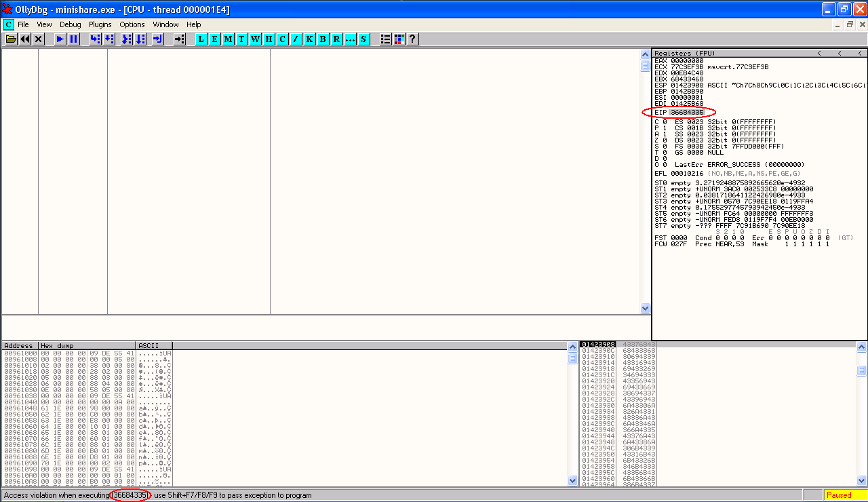Click the Go to address toolbar icon
The width and height of the screenshot is (868, 502).
tap(180, 39)
